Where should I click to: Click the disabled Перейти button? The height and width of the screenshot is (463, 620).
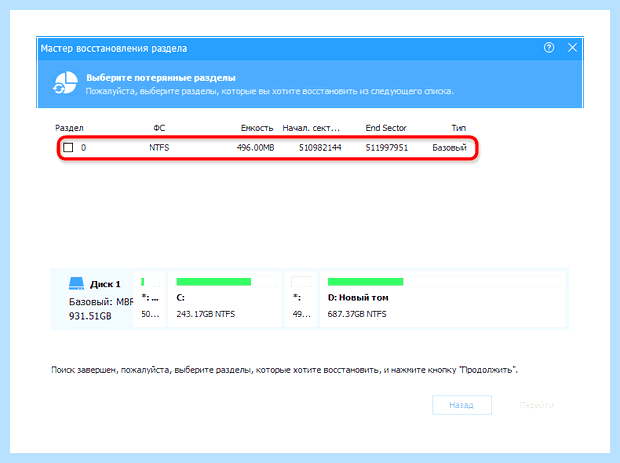[537, 405]
